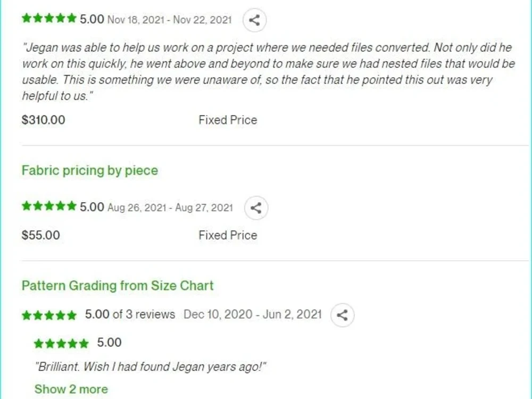Viewport: 532px width, 399px height.
Task: Click the 'Nov 18, 2021 - Nov 22, 2021' date range
Action: pyautogui.click(x=170, y=20)
